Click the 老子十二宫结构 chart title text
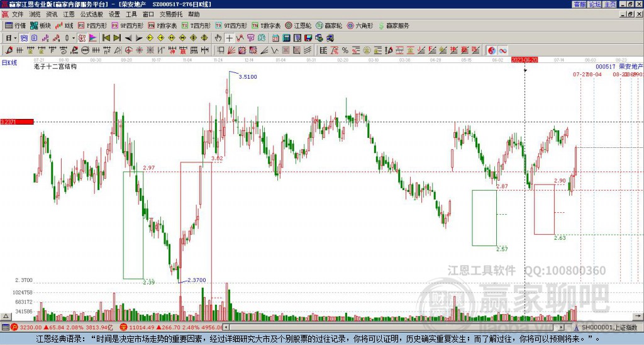The image size is (644, 345). (55, 66)
